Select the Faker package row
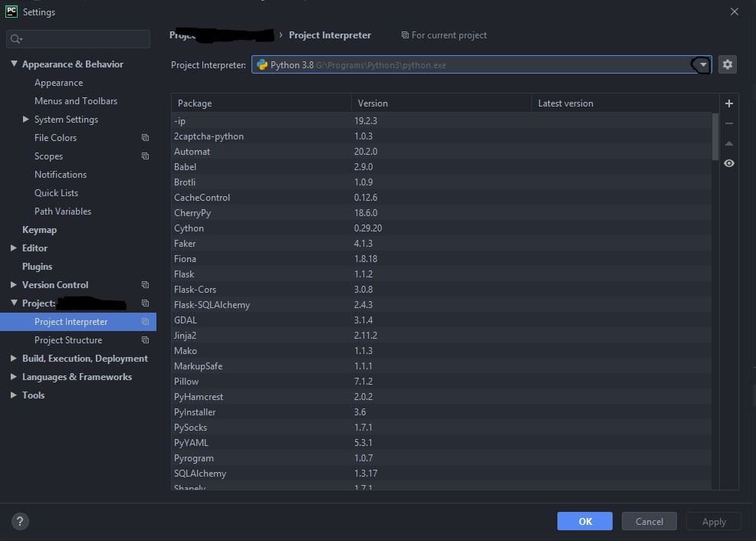Screen dimensions: 756x541 pyautogui.click(x=441, y=243)
